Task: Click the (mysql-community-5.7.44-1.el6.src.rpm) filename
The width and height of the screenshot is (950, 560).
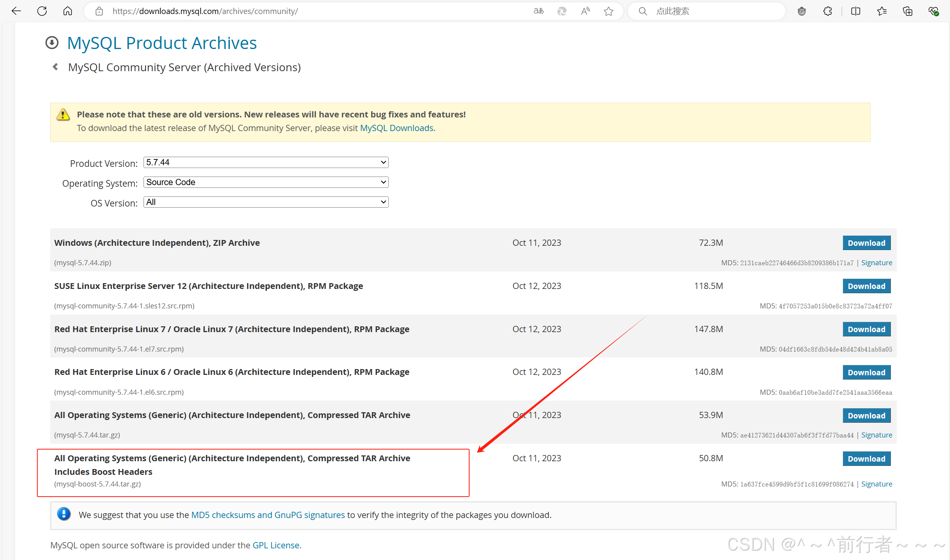Action: click(x=119, y=392)
